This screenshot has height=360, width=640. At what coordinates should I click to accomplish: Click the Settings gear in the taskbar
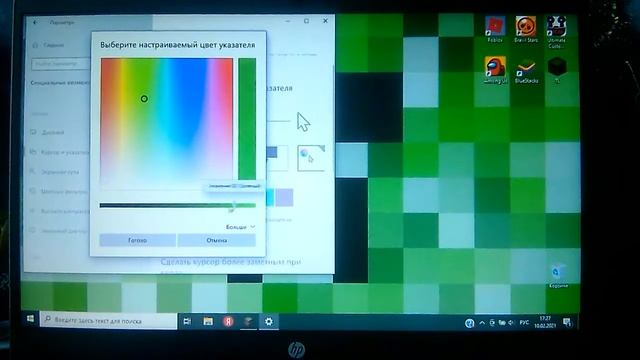[x=269, y=322]
